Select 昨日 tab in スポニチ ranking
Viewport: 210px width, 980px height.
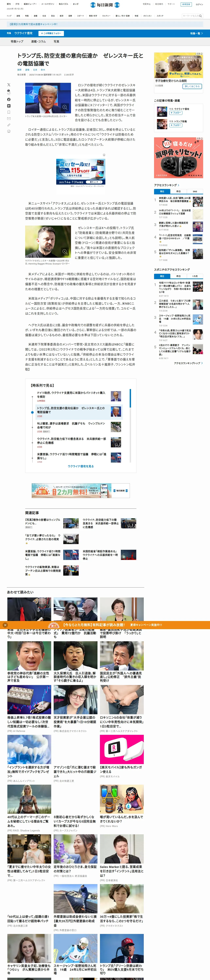pyautogui.click(x=178, y=276)
